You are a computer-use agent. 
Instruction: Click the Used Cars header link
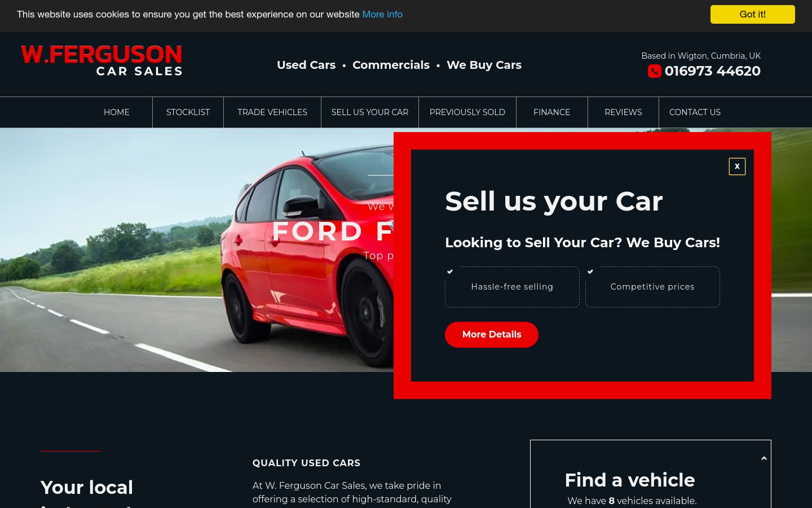(306, 65)
